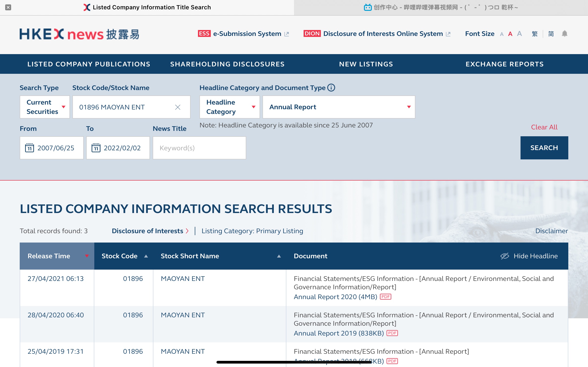Click external-link icon next to Disclosure of Interests Online System
Screen dimensions: 588x367
448,34
